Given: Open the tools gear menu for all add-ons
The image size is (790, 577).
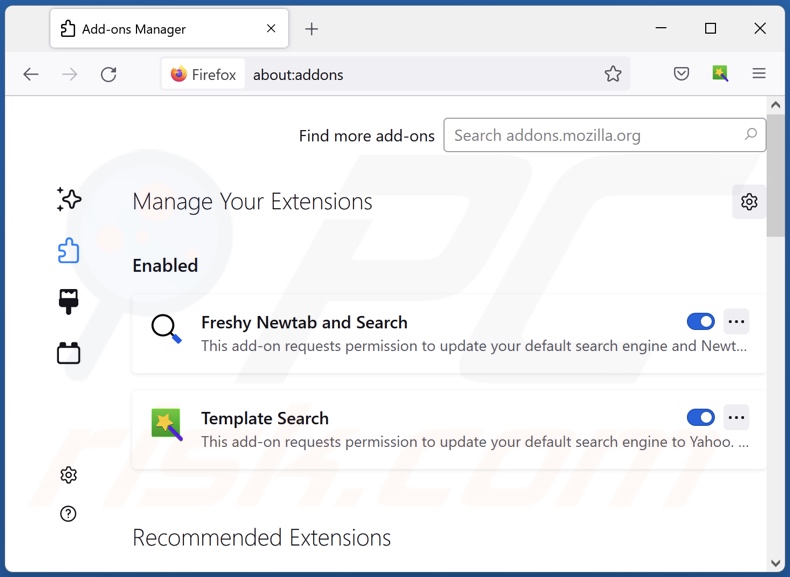Looking at the screenshot, I should pos(749,202).
